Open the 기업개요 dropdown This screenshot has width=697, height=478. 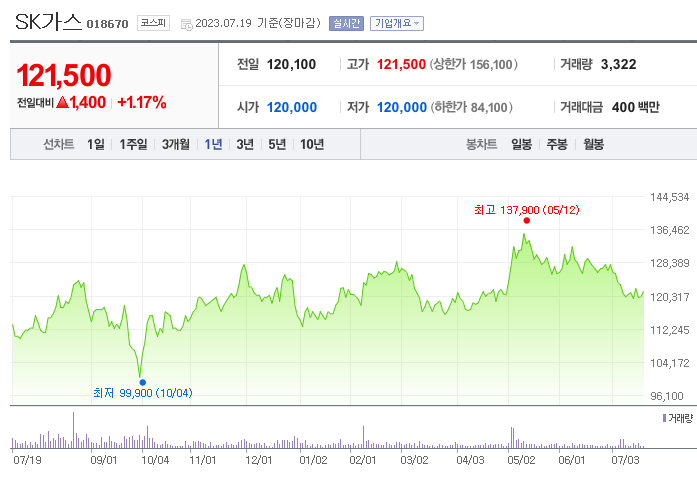pos(397,23)
